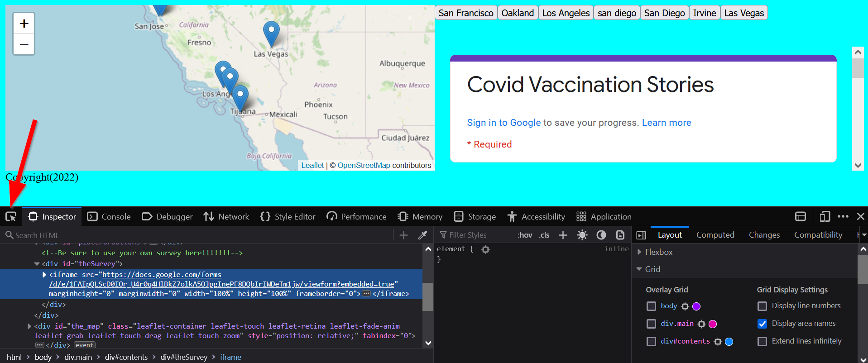Open the Sign in to Google link
Screen dimensions: 868x363
click(x=504, y=123)
